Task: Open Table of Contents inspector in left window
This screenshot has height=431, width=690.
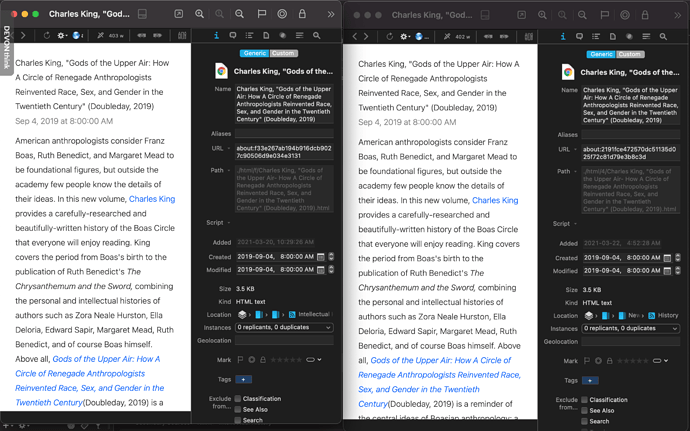Action: [250, 36]
